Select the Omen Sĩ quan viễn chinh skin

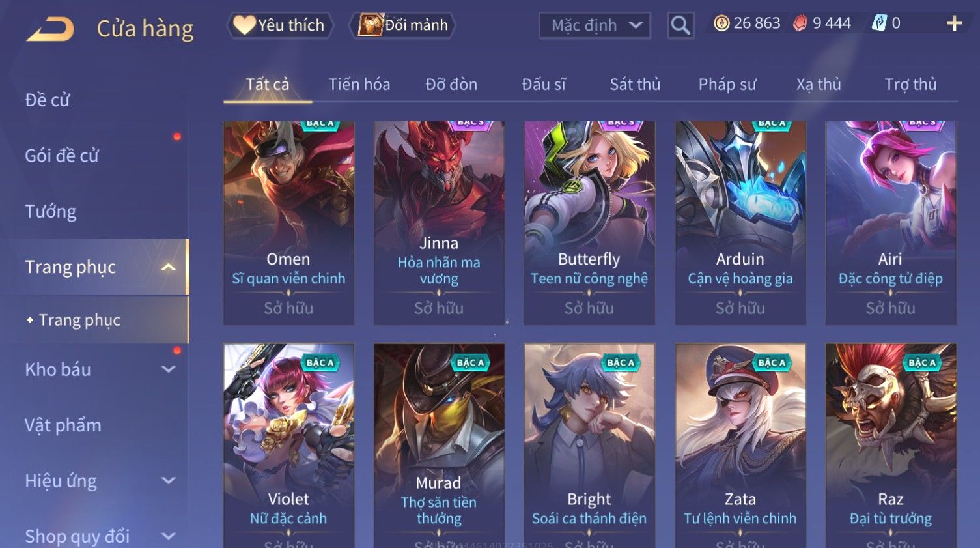click(288, 223)
